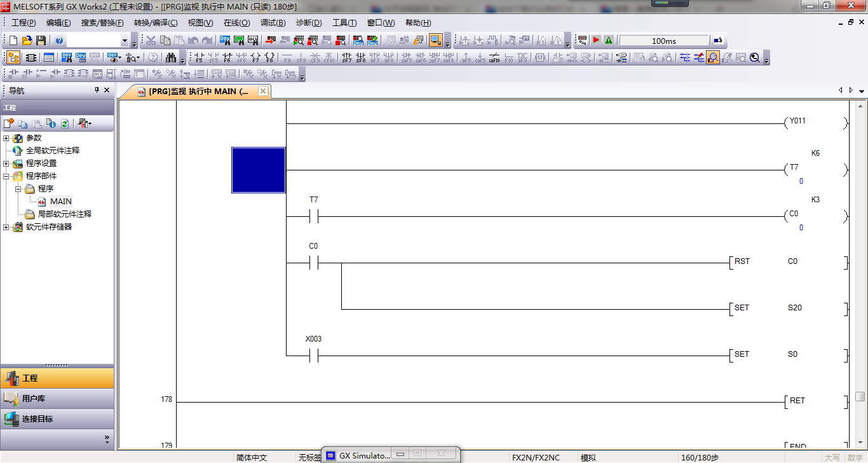The height and width of the screenshot is (463, 868).
Task: Click the Cut scissors icon
Action: (x=151, y=41)
